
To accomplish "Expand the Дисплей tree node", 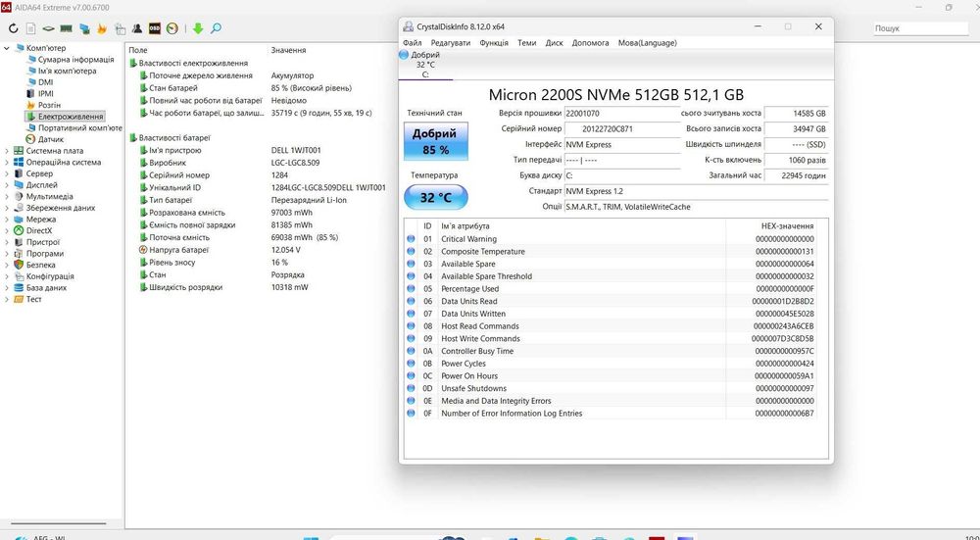I will [7, 185].
